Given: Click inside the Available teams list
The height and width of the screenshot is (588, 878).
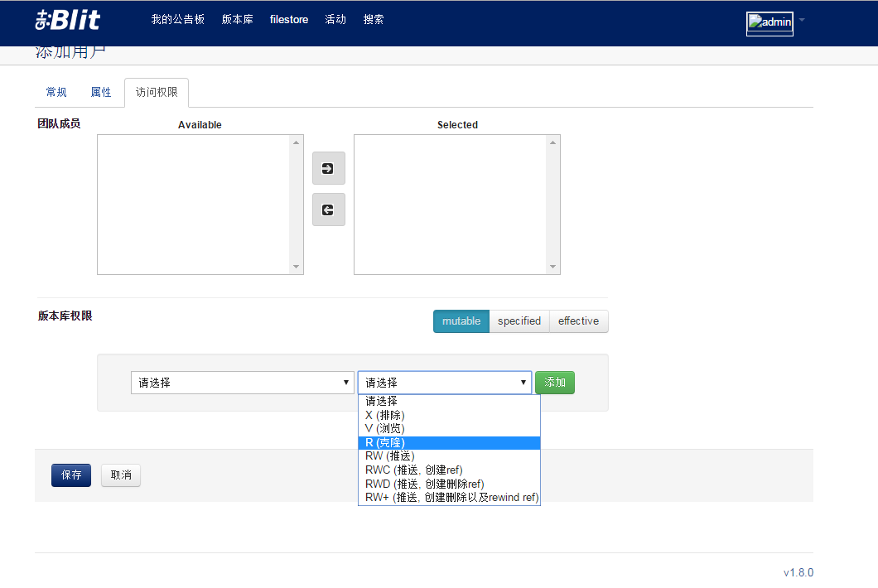Looking at the screenshot, I should [x=194, y=205].
